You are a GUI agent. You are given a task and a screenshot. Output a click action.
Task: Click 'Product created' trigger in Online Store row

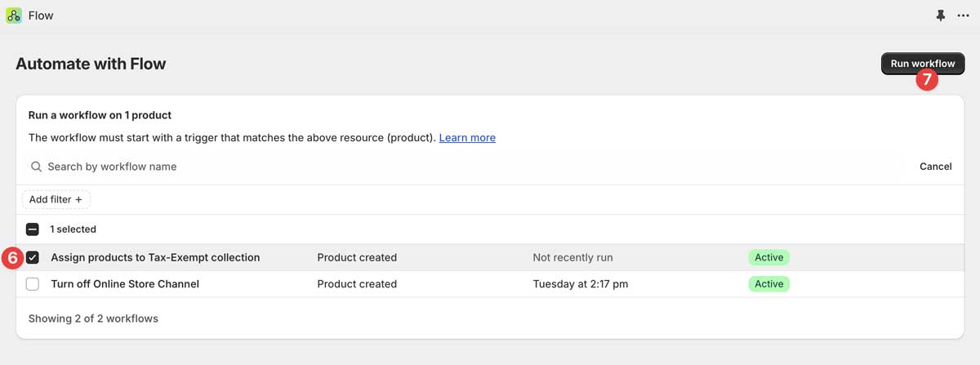(x=357, y=284)
